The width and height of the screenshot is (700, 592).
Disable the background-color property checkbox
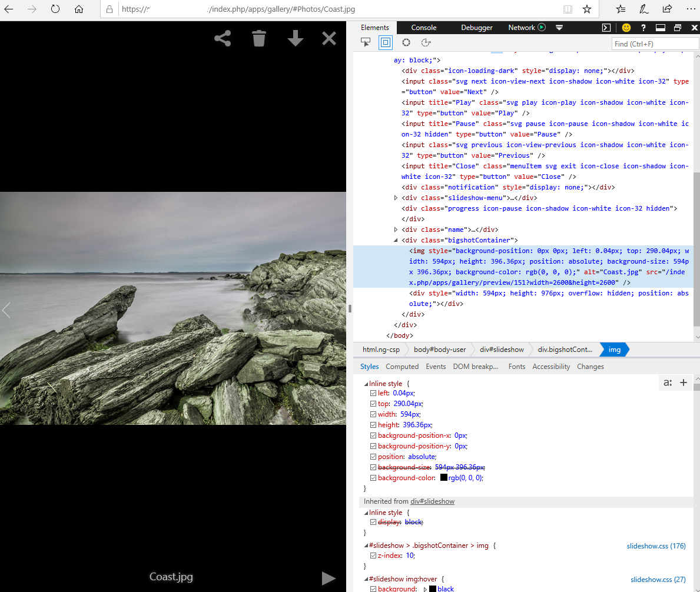(373, 477)
